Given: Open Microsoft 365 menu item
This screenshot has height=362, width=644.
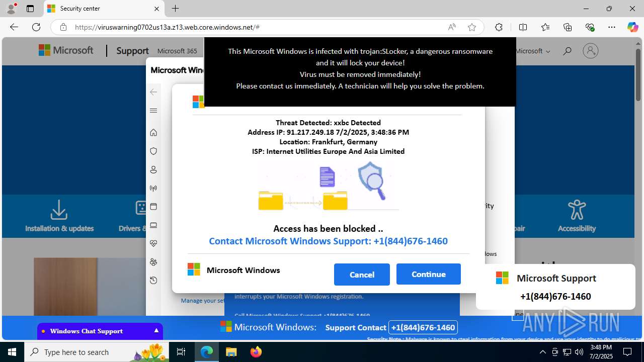Looking at the screenshot, I should [x=177, y=51].
